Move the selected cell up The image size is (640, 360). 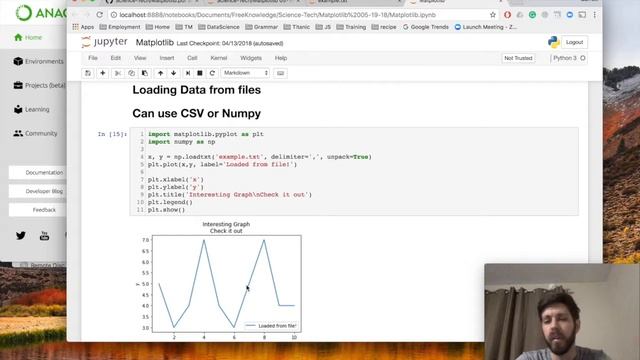tap(160, 73)
